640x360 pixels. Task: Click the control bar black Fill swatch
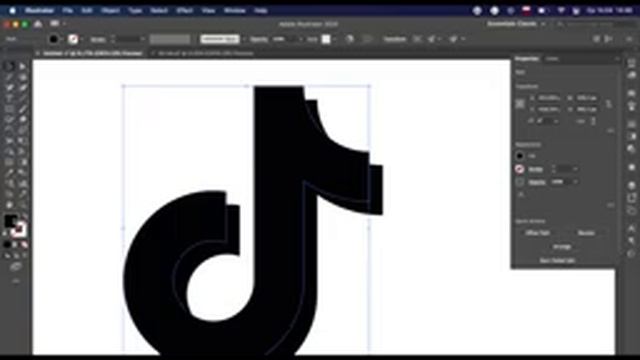coord(53,39)
